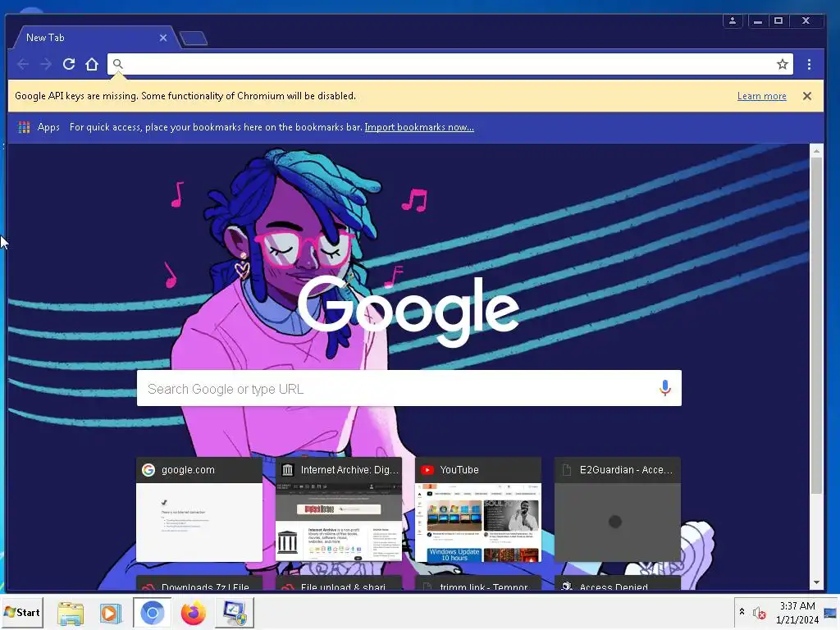Click the browser back arrow

point(23,64)
